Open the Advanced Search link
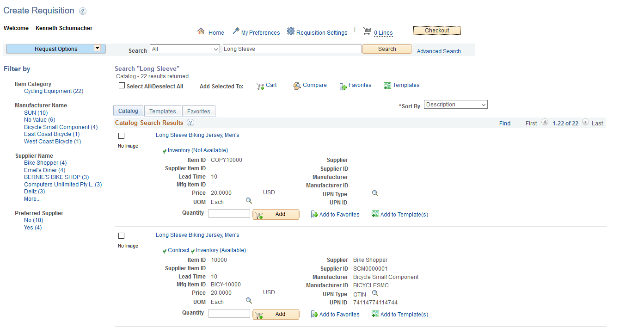The image size is (644, 328). pyautogui.click(x=439, y=51)
